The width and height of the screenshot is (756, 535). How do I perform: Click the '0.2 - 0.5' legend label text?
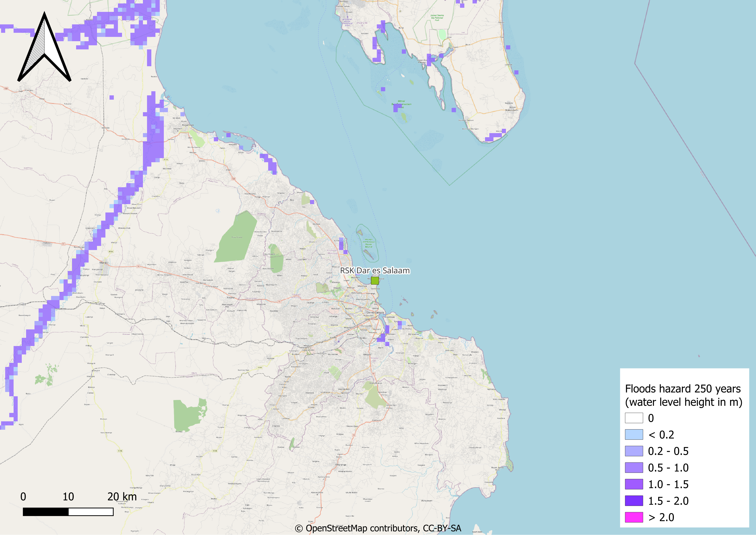coord(668,451)
